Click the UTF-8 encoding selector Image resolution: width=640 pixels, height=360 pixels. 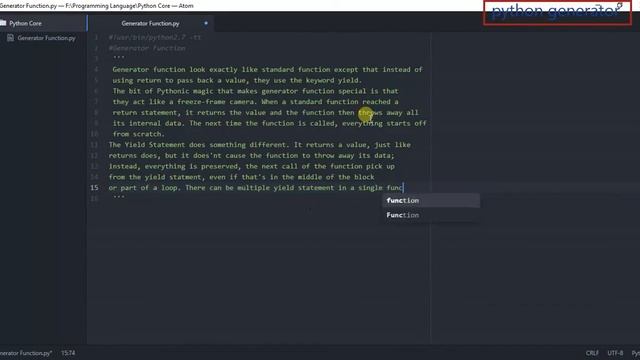click(x=615, y=353)
